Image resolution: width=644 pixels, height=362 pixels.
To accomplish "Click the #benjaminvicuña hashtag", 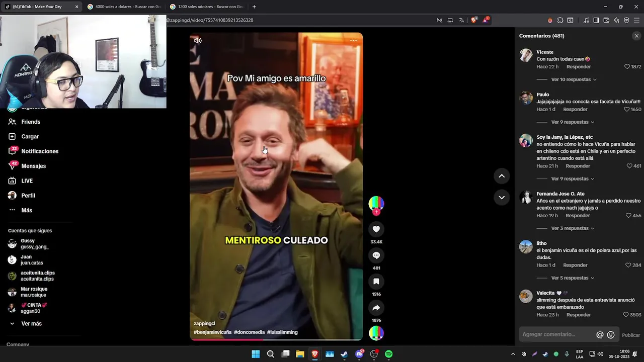I will coord(212,332).
